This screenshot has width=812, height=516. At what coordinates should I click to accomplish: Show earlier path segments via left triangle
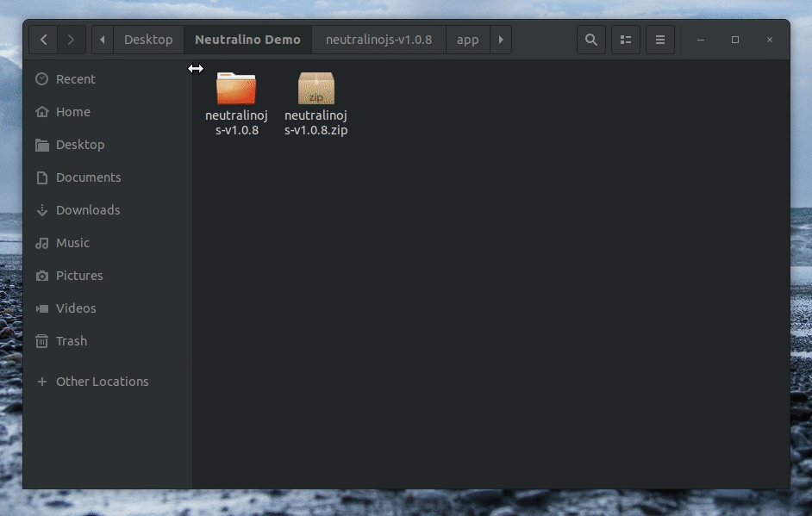[x=103, y=40]
